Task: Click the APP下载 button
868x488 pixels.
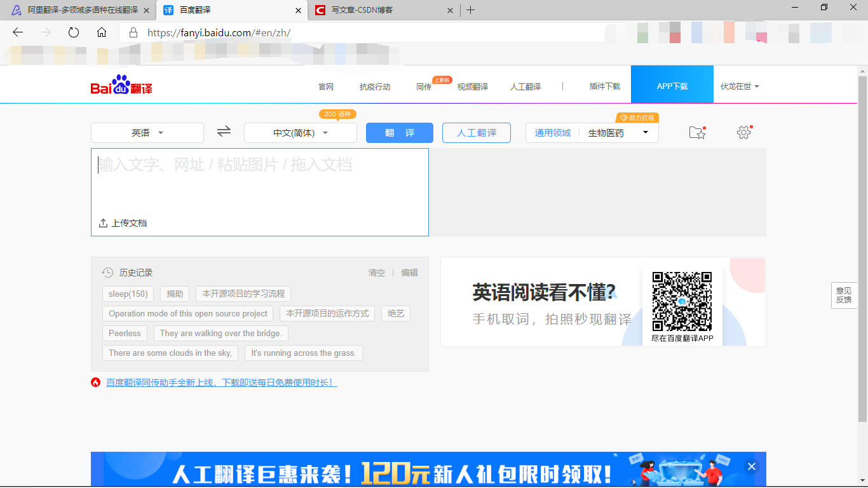Action: pos(672,84)
